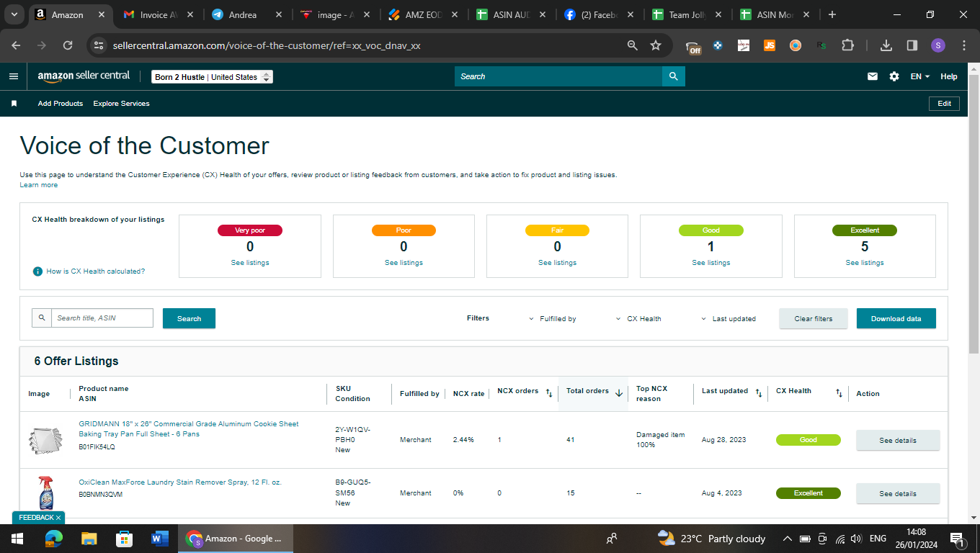The width and height of the screenshot is (980, 553).
Task: Click the OxiClean spray product thumbnail
Action: coord(45,493)
